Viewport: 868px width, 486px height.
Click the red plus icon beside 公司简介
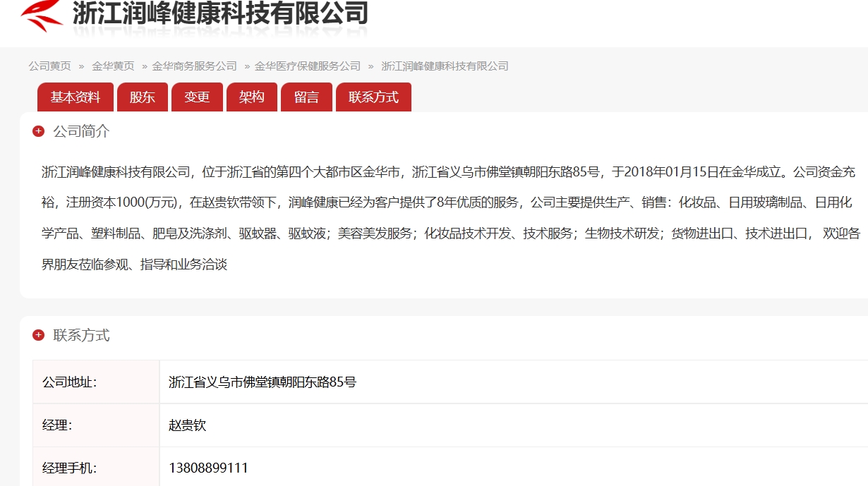point(39,131)
